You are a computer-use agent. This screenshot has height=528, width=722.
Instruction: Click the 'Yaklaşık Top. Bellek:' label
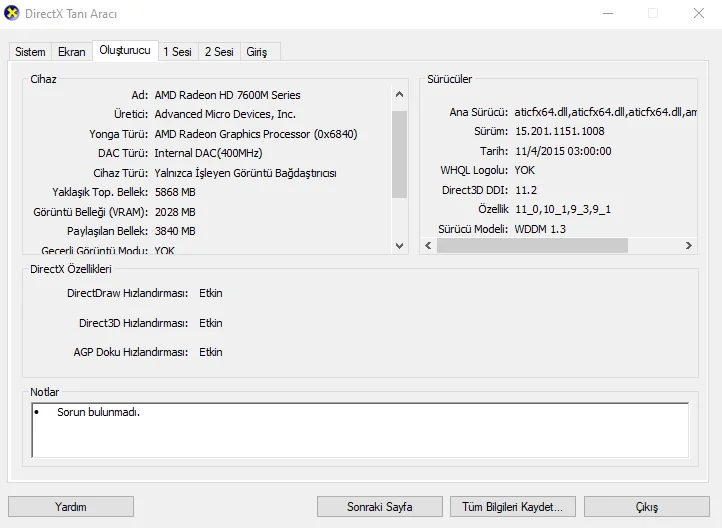[x=100, y=192]
